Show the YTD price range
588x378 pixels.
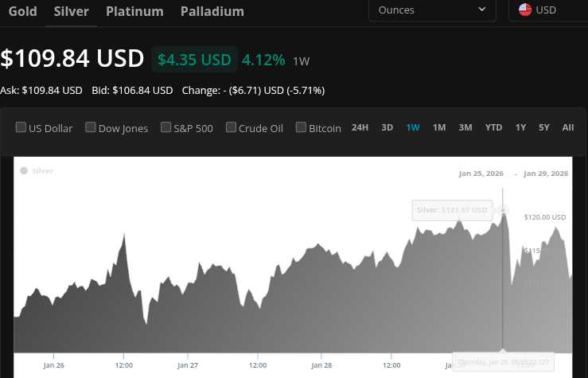(x=493, y=127)
